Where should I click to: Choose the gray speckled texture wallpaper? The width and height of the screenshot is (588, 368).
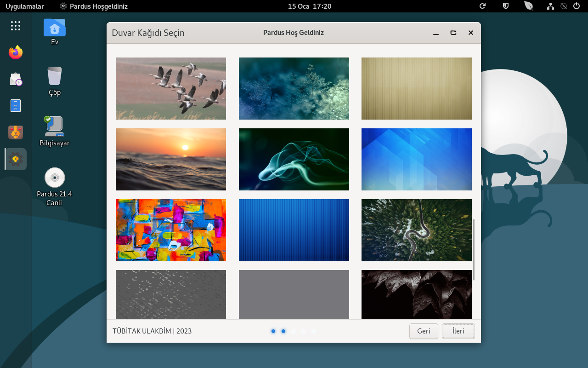point(171,294)
